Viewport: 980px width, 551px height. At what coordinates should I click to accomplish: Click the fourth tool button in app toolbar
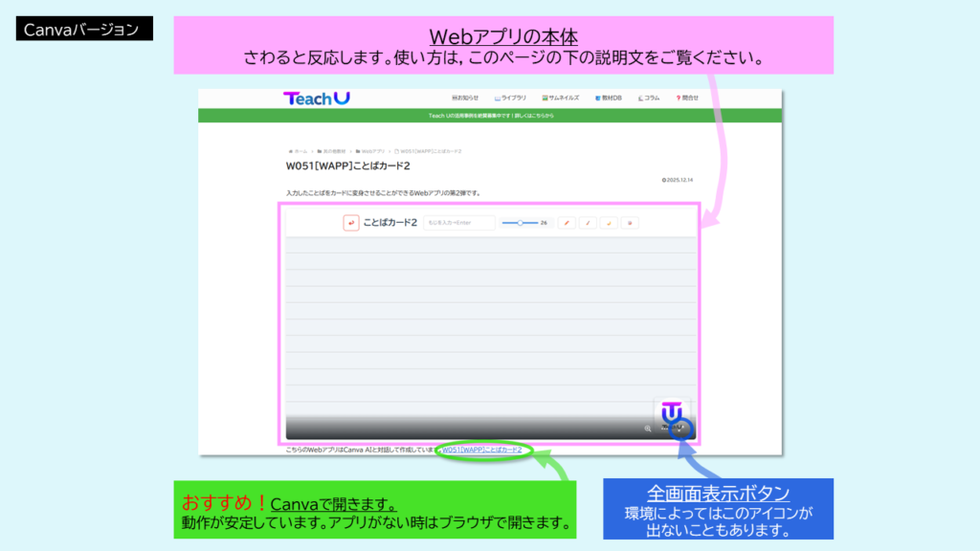coord(630,223)
